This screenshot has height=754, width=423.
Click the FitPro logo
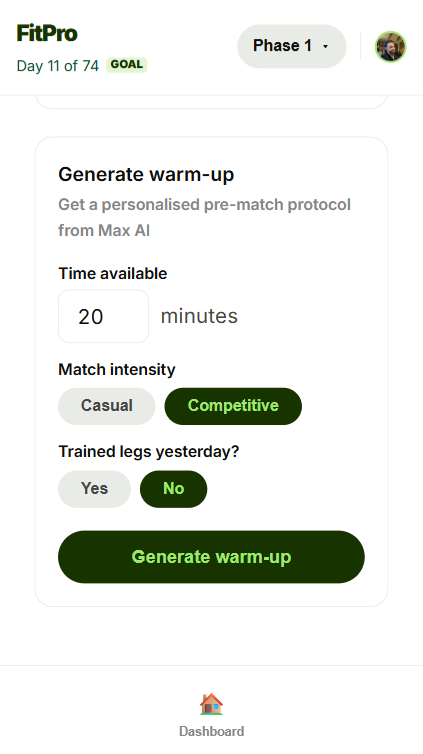pyautogui.click(x=47, y=34)
